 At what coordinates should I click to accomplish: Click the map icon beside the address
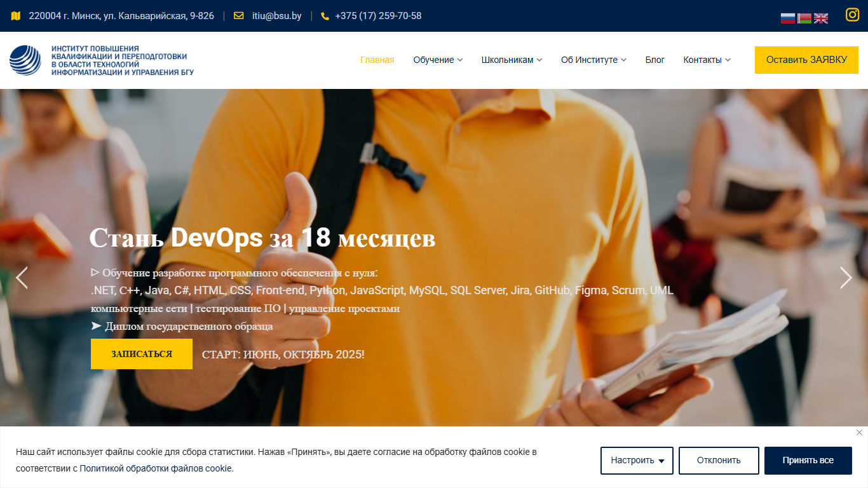pyautogui.click(x=16, y=16)
